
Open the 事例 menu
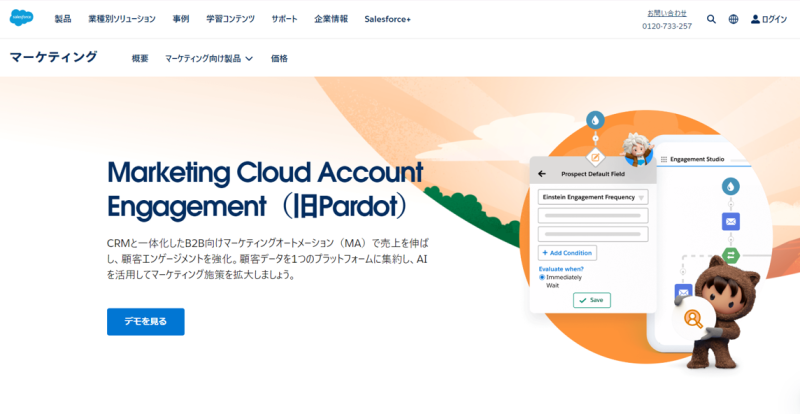181,19
